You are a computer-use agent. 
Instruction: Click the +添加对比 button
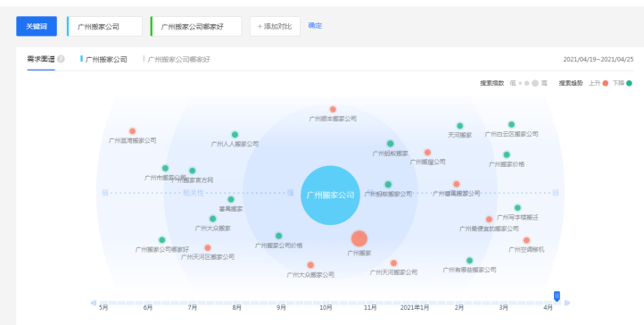coord(275,26)
